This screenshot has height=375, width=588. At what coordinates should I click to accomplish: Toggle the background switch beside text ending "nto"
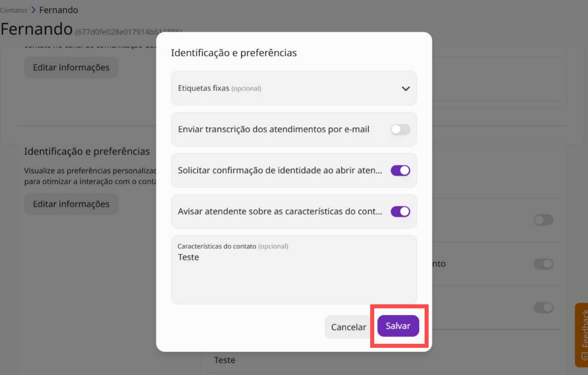point(543,264)
